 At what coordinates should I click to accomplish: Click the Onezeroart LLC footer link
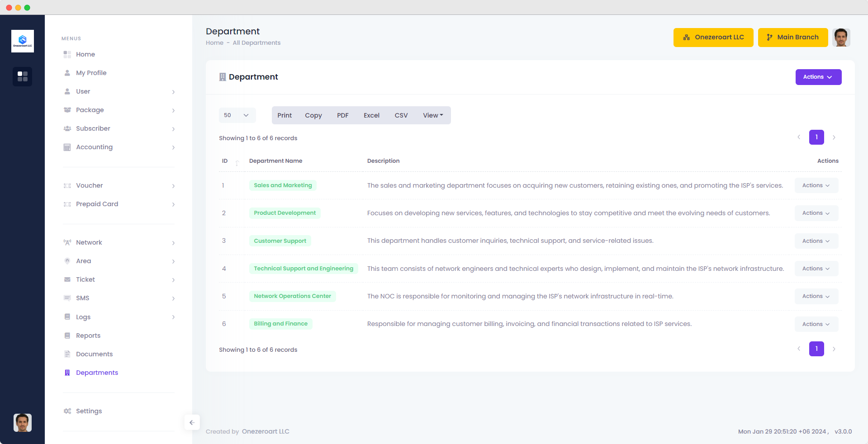266,431
